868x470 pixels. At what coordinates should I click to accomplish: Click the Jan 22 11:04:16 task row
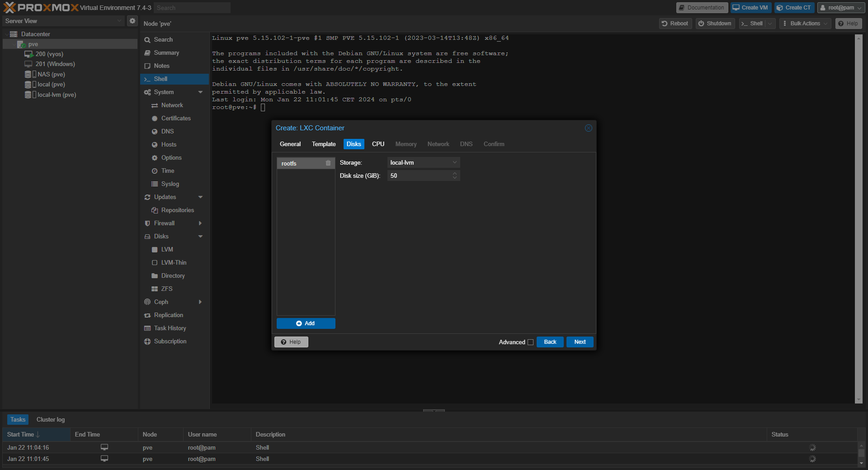click(x=429, y=447)
